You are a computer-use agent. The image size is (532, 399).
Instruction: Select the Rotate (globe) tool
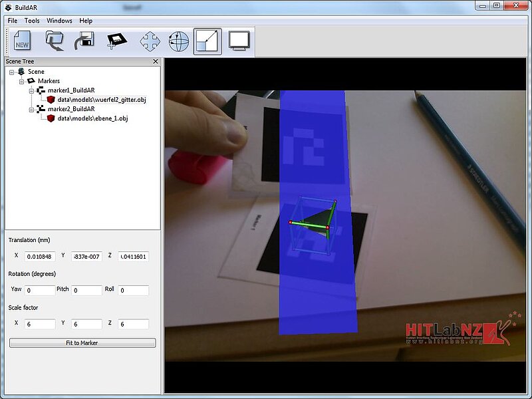click(x=178, y=42)
